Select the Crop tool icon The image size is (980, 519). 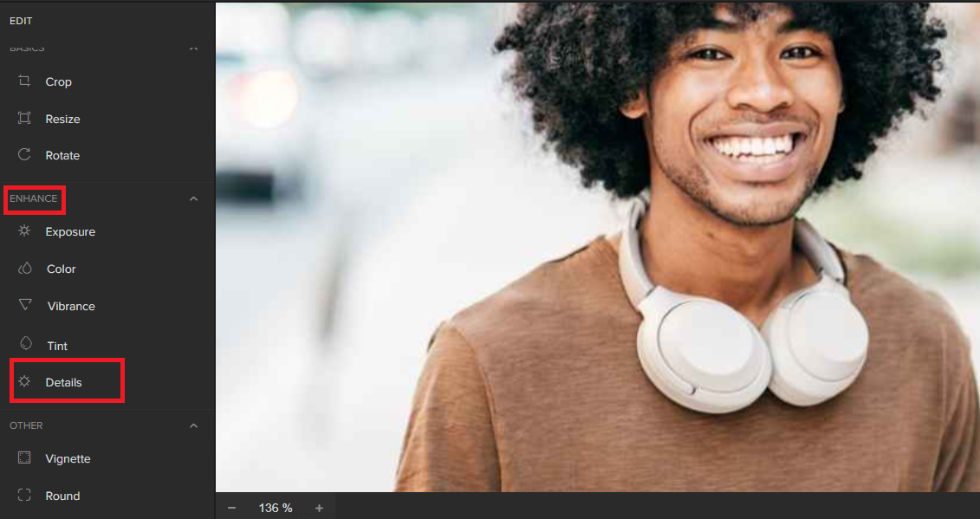[25, 81]
